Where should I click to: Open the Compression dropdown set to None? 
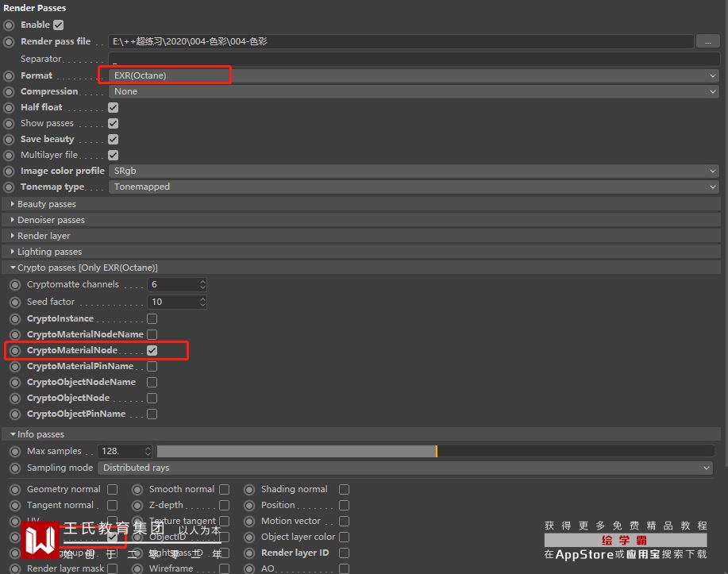tap(414, 91)
